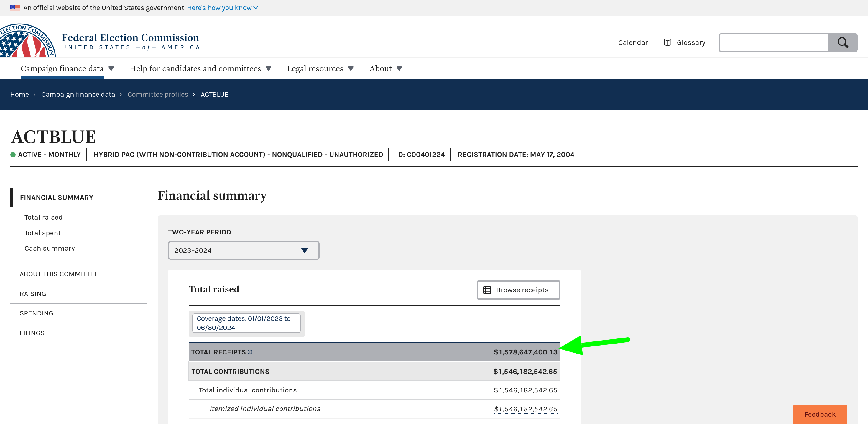Open About This Committee section
This screenshot has height=424, width=868.
click(59, 274)
